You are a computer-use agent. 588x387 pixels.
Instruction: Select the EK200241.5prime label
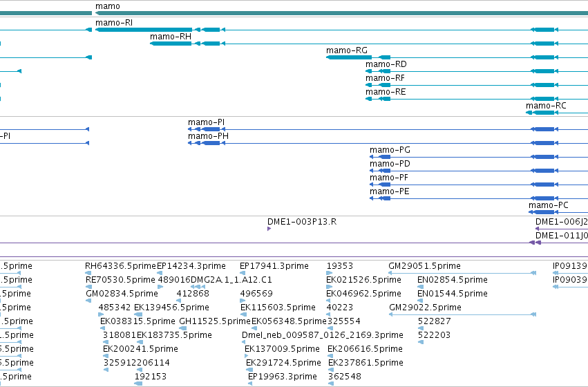pyautogui.click(x=141, y=350)
